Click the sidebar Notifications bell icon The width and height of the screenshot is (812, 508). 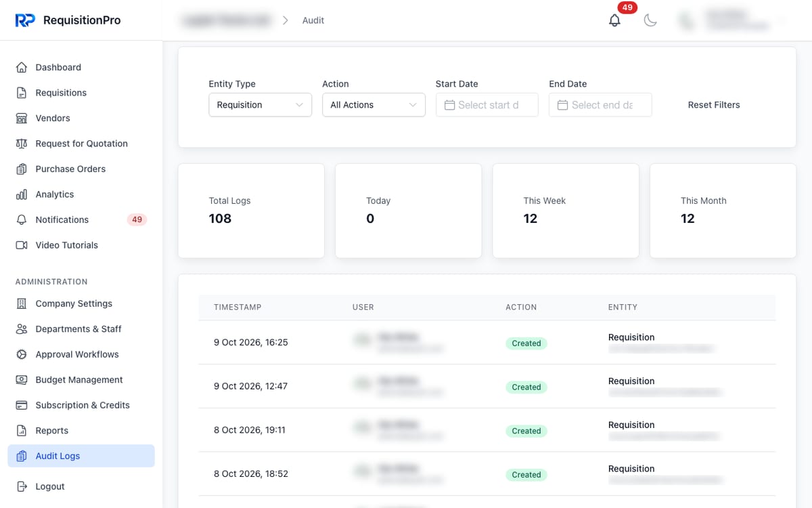pos(22,219)
